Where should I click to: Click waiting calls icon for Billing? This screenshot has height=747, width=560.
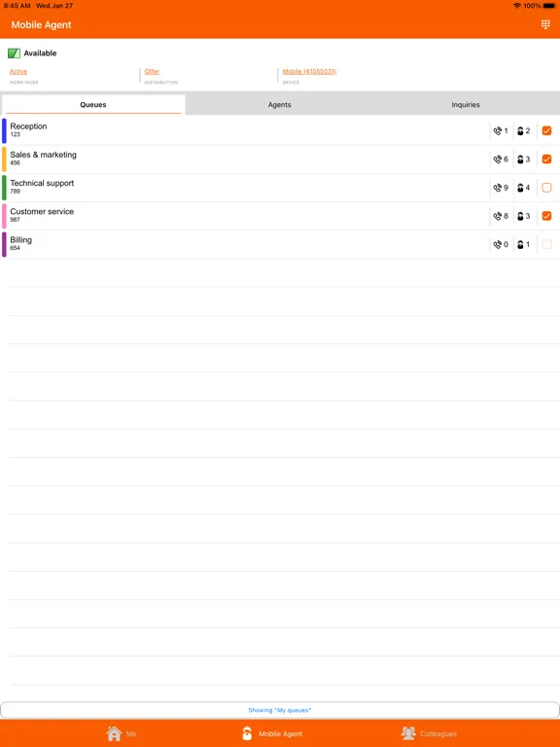pyautogui.click(x=497, y=244)
